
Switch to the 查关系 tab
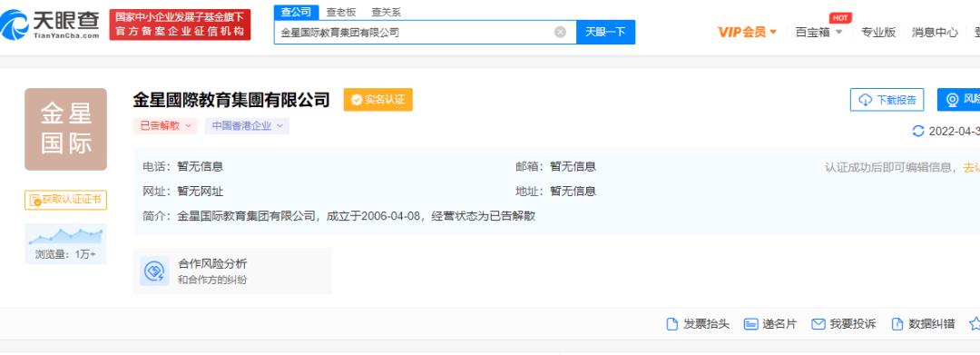click(387, 12)
